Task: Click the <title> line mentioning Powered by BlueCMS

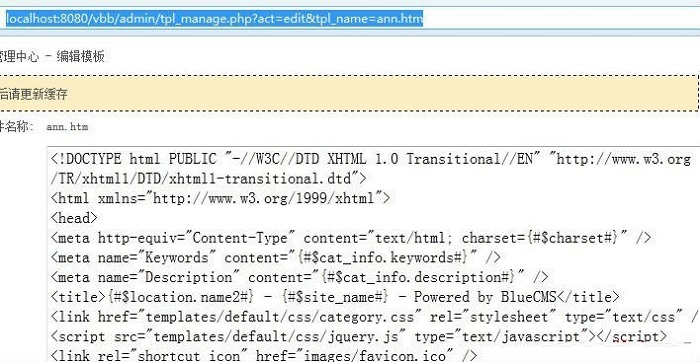Action: pos(335,297)
